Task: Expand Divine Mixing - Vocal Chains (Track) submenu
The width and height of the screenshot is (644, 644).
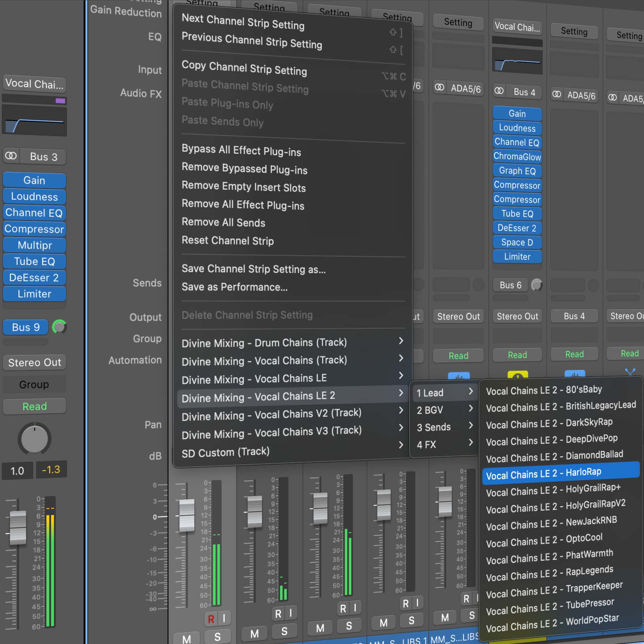Action: pyautogui.click(x=292, y=360)
